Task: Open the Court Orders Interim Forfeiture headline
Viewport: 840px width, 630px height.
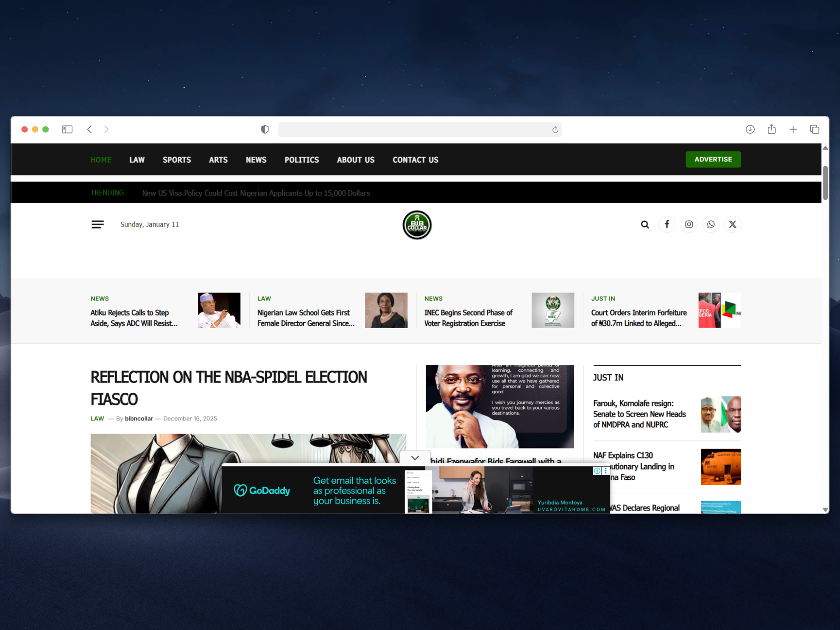Action: click(639, 318)
